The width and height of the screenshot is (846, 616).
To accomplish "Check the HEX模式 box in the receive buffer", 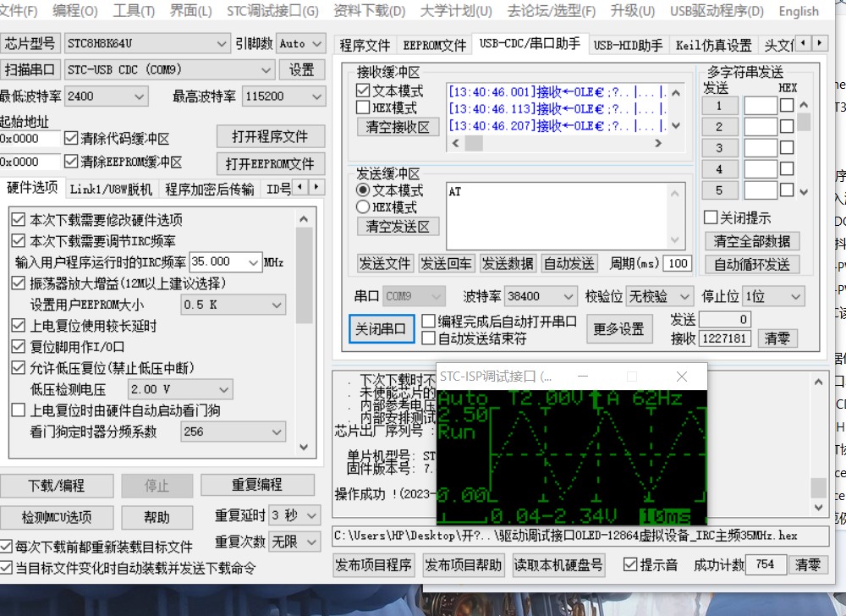I will click(x=363, y=107).
